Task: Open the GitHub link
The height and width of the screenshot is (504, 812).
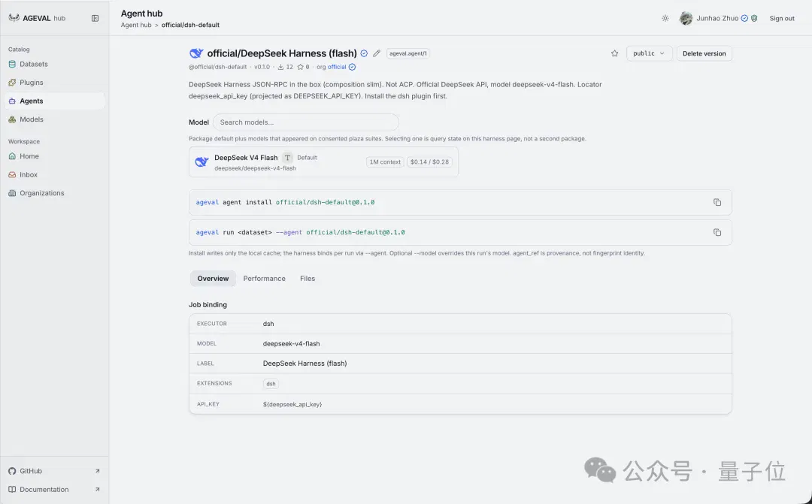Action: point(54,471)
